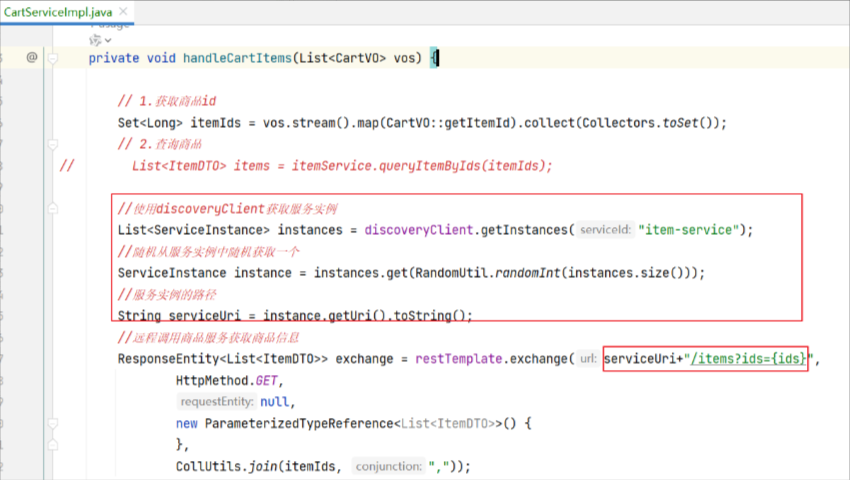Click the highlighted opening brace of handleCartItems
The height and width of the screenshot is (480, 850).
(434, 57)
